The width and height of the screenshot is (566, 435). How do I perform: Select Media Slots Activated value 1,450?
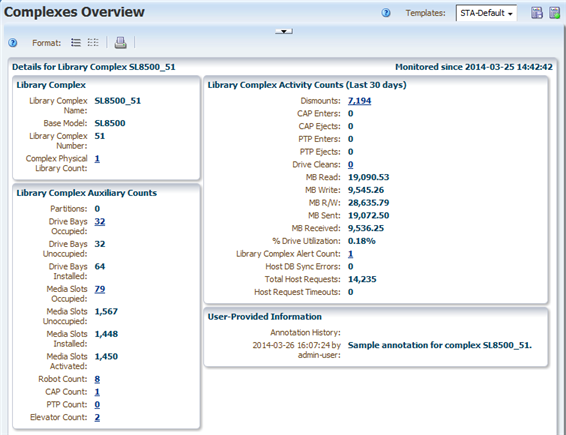pos(106,357)
